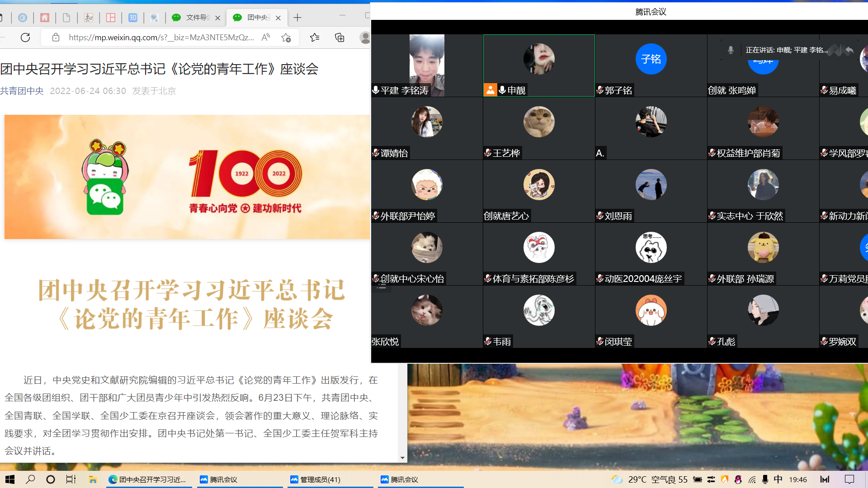Select 申靓's video tile
The height and width of the screenshot is (488, 868).
pyautogui.click(x=539, y=66)
